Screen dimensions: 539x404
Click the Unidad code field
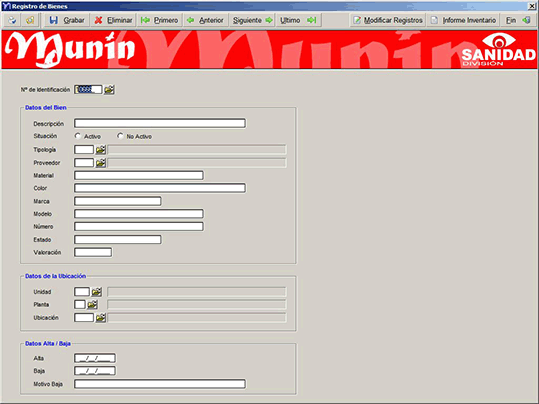(82, 292)
